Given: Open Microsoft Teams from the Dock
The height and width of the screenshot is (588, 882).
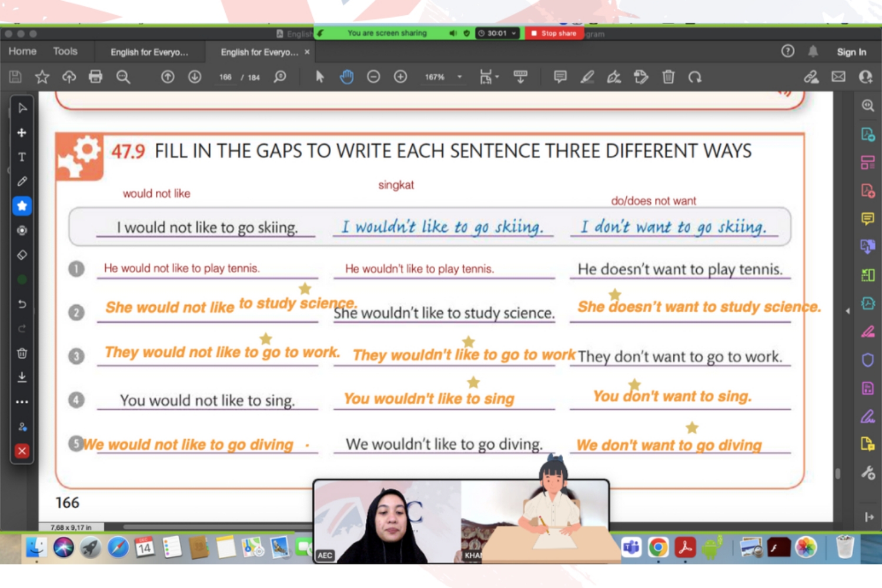Looking at the screenshot, I should (631, 548).
